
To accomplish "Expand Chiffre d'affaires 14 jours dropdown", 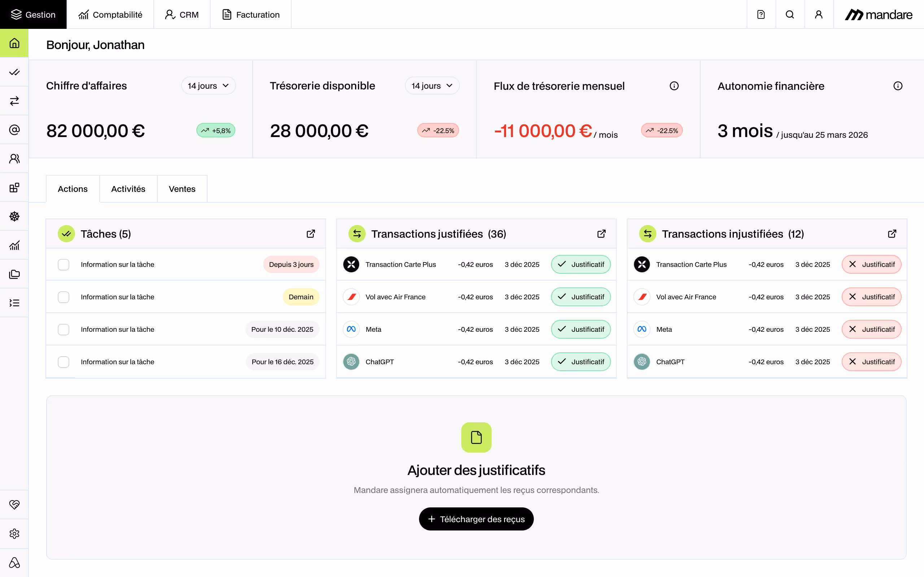I will (x=208, y=86).
